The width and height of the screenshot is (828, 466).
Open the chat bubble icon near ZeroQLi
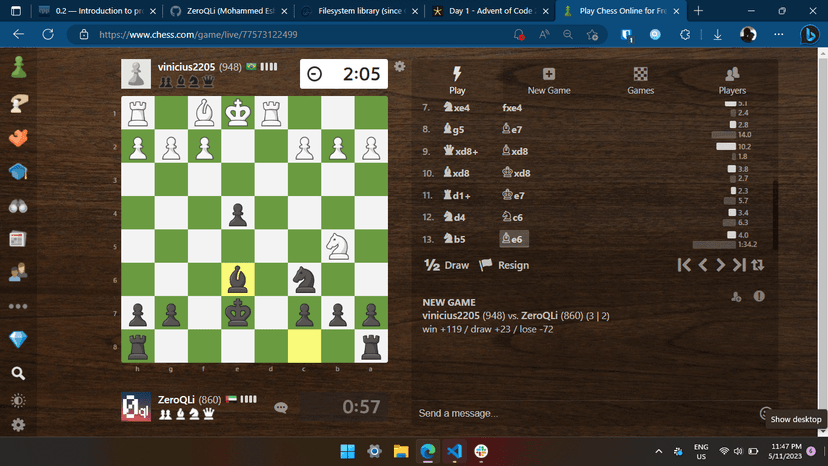282,407
